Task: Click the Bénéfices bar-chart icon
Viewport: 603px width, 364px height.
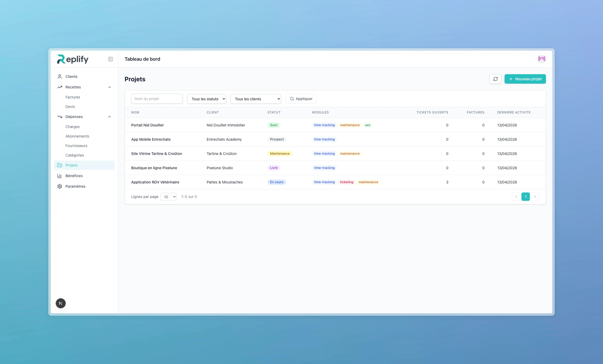Action: (x=59, y=176)
